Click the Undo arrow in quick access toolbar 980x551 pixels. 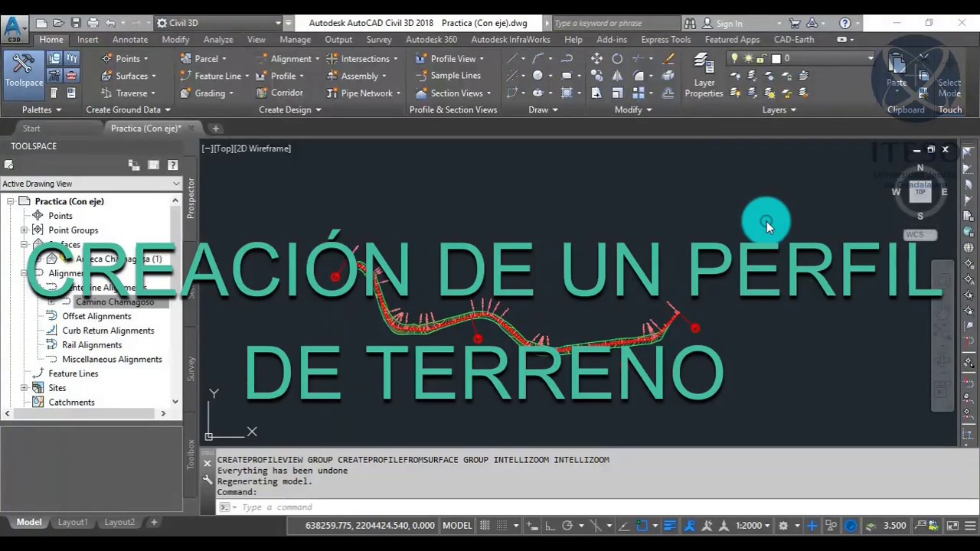(110, 23)
